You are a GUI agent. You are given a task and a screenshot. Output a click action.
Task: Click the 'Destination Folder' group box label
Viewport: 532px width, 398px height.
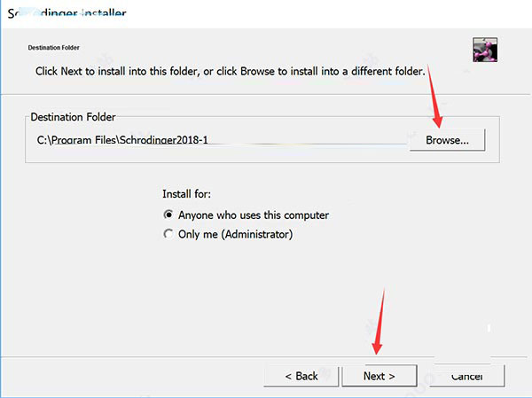pos(73,117)
